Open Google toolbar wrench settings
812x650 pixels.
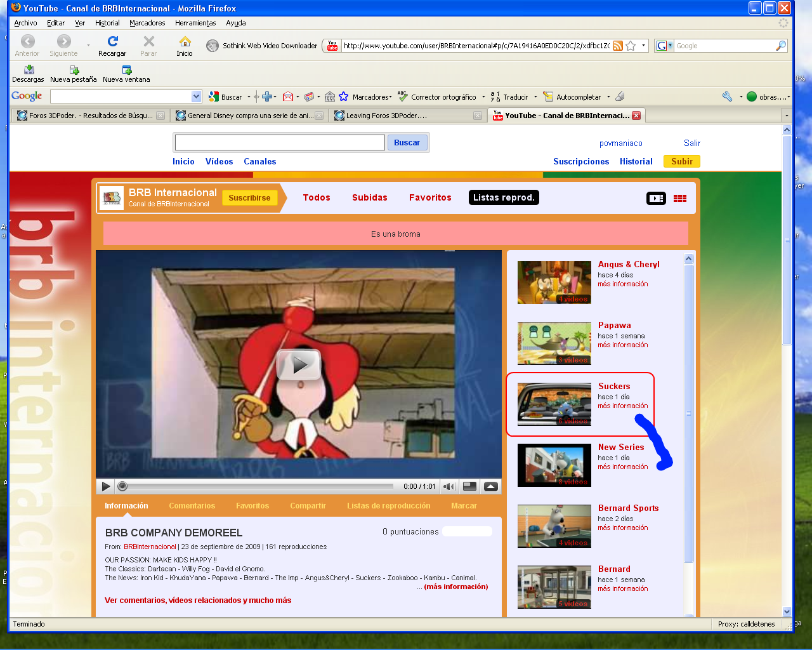point(728,96)
